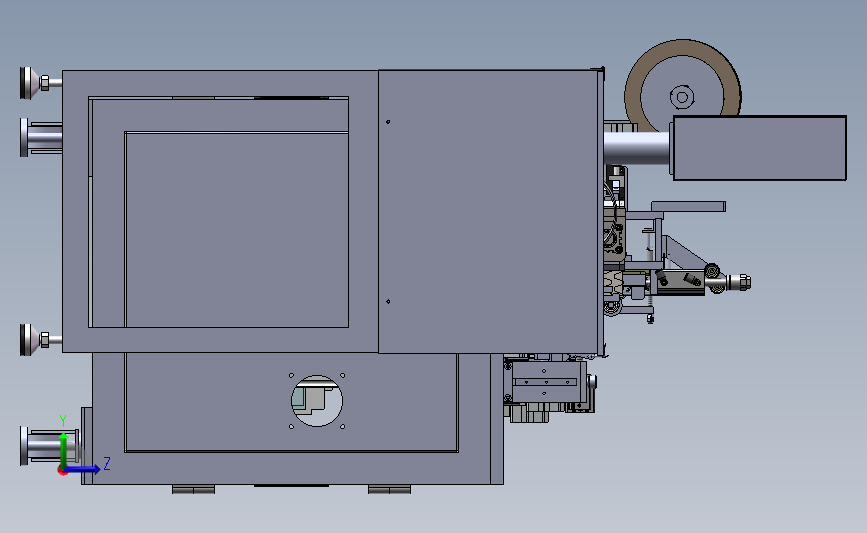This screenshot has width=867, height=533.
Task: Pick the large flat cover panel with two small holes
Action: pos(488,211)
